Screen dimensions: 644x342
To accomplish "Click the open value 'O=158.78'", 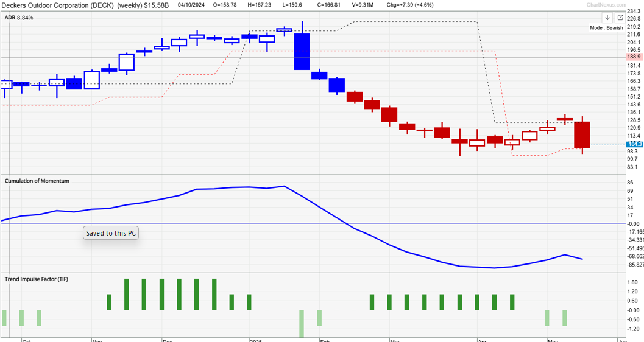I will [x=225, y=5].
